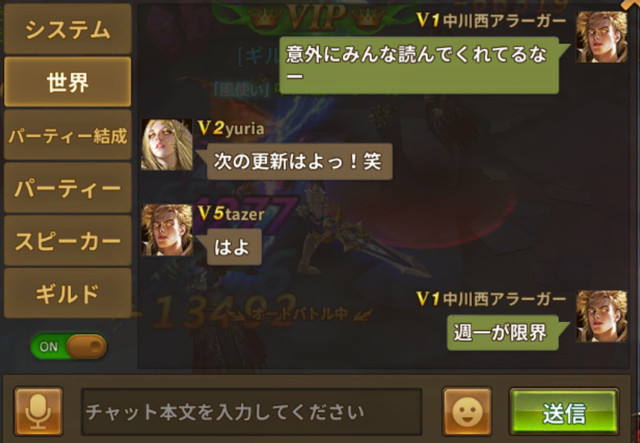Tap the 週一が限界 message bubble
This screenshot has width=640, height=443.
[503, 333]
